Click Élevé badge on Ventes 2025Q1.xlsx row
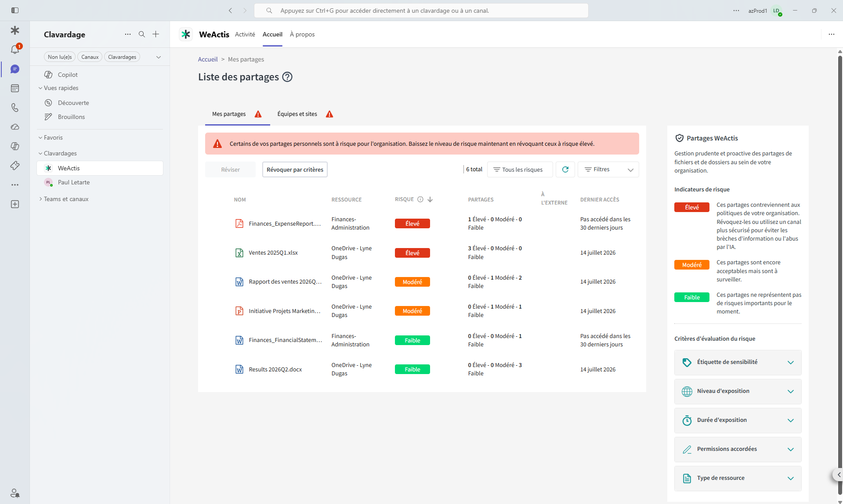Screen dimensions: 843x504 pyautogui.click(x=412, y=253)
